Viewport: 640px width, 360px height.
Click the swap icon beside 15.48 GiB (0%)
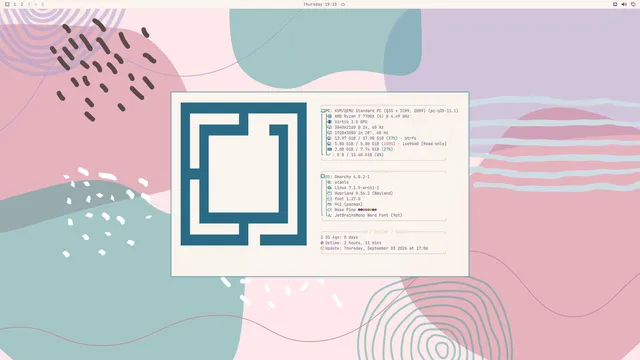[329, 155]
